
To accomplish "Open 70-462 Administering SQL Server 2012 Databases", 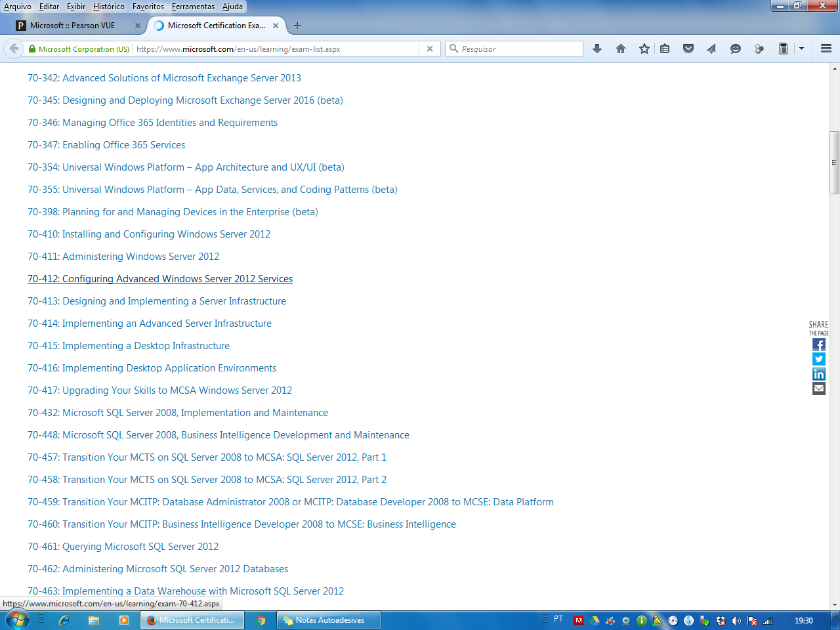I will (158, 569).
